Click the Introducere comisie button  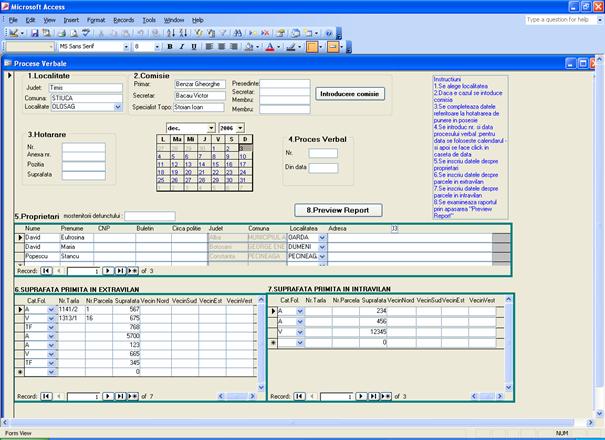click(349, 93)
